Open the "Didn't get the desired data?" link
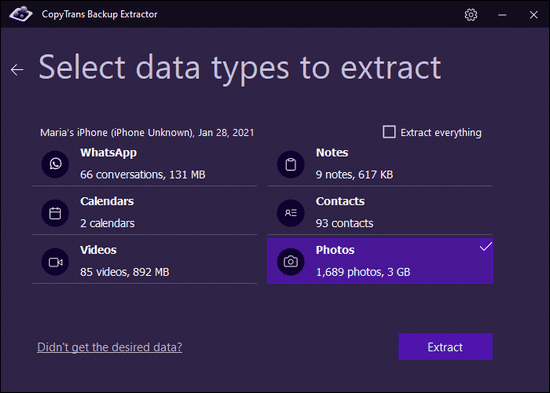This screenshot has width=550, height=393. pyautogui.click(x=109, y=347)
